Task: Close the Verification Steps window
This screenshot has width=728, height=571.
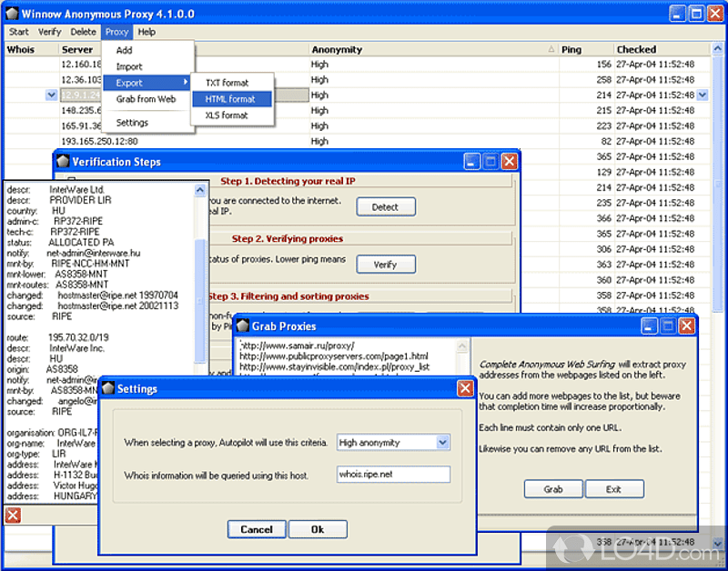Action: point(510,162)
